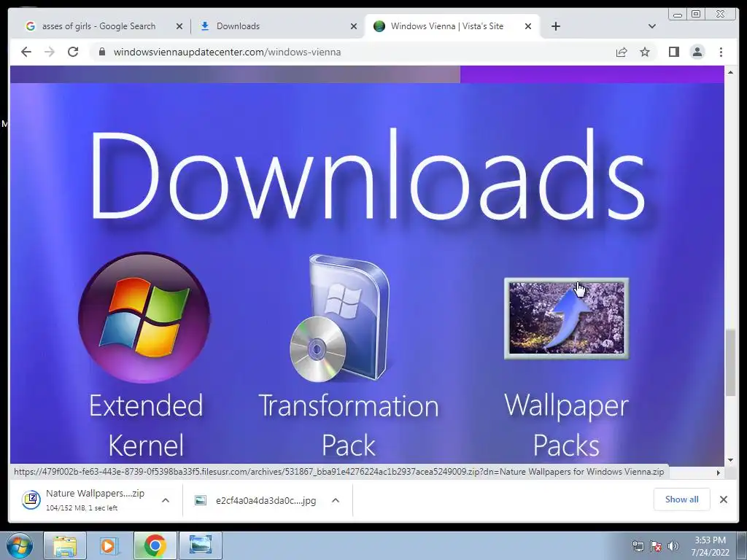Close the Windows Vienna tab

coord(528,26)
